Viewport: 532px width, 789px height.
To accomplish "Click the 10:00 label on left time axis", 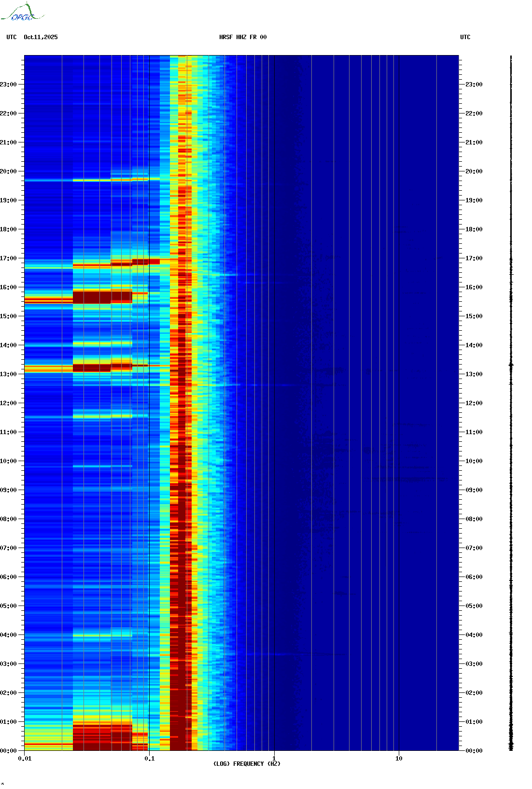I will [8, 461].
